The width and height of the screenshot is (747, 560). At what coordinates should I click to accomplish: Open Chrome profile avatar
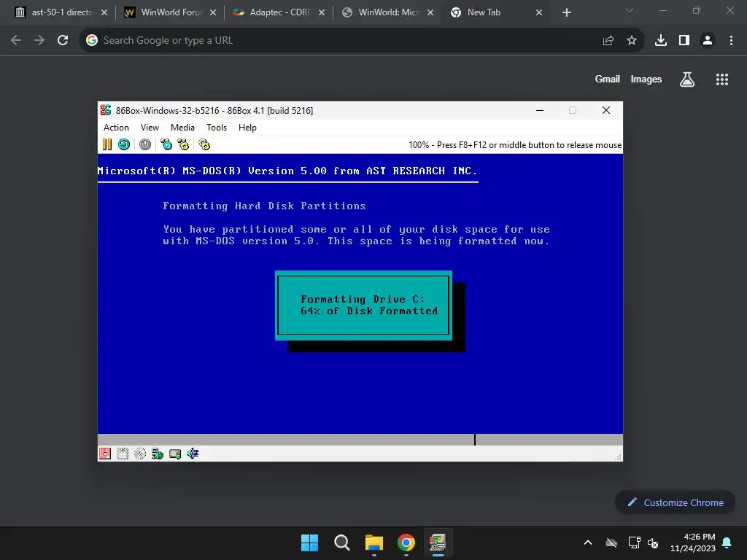tap(708, 41)
